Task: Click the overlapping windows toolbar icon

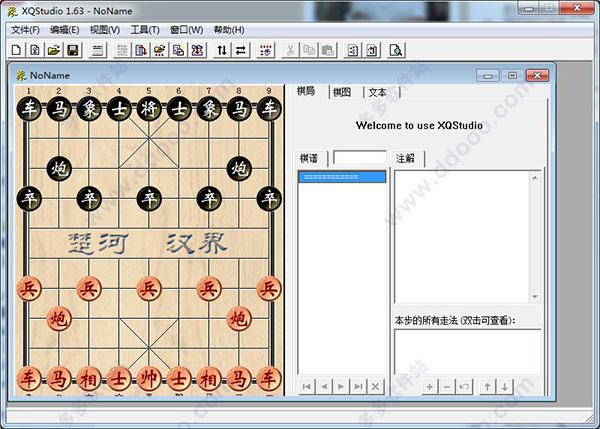Action: [x=179, y=50]
